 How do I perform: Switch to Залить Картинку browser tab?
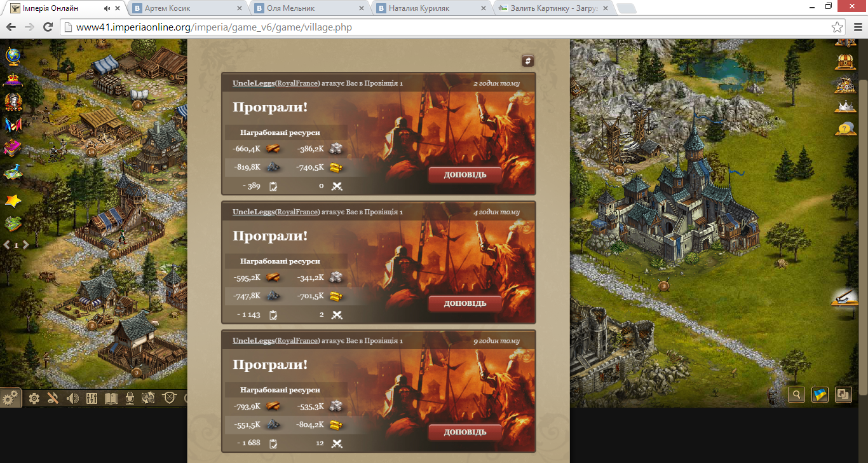tap(553, 8)
